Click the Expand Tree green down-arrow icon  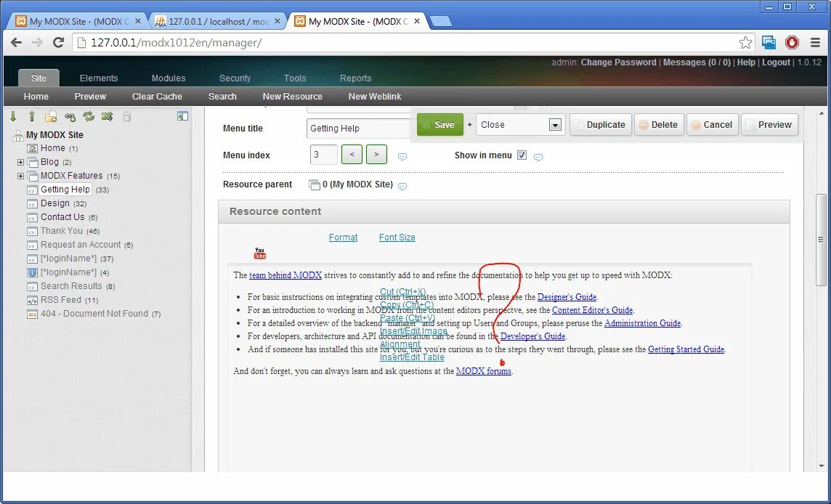click(x=13, y=117)
